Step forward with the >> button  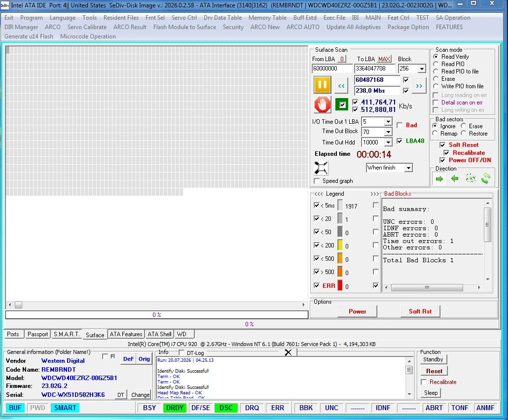[419, 86]
